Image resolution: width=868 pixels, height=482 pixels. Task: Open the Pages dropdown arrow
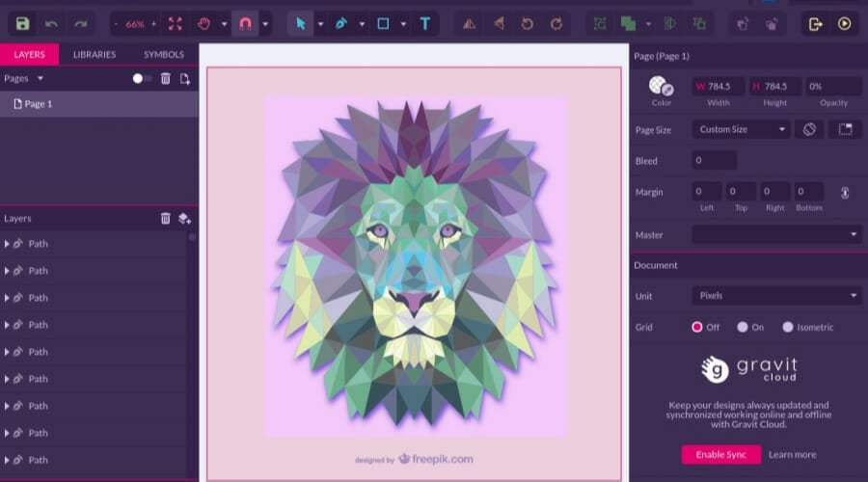[x=41, y=79]
